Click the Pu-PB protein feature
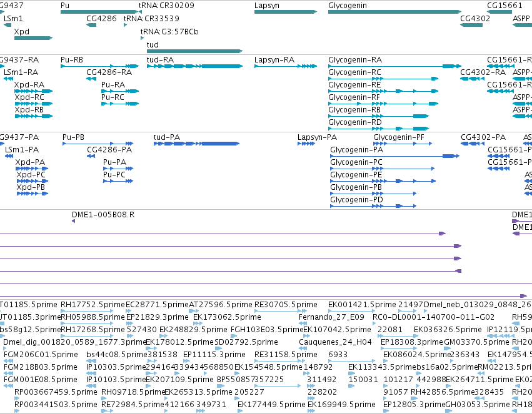This screenshot has width=532, height=414. click(98, 144)
